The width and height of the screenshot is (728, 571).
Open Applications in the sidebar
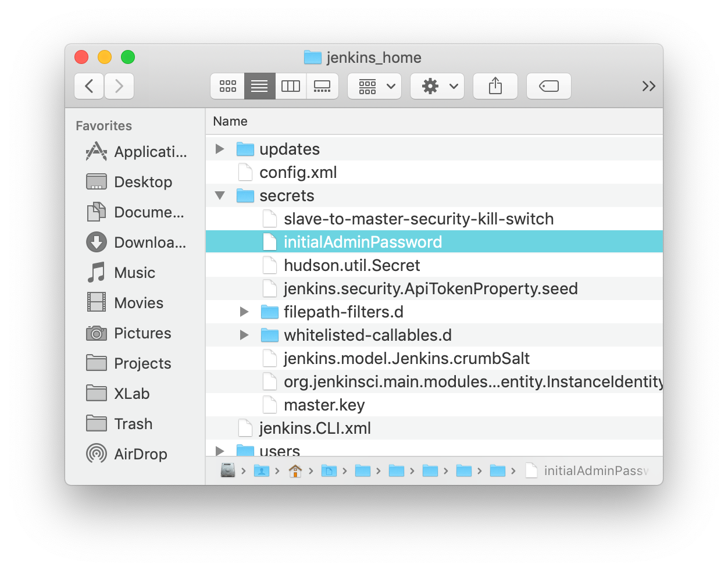pos(136,152)
